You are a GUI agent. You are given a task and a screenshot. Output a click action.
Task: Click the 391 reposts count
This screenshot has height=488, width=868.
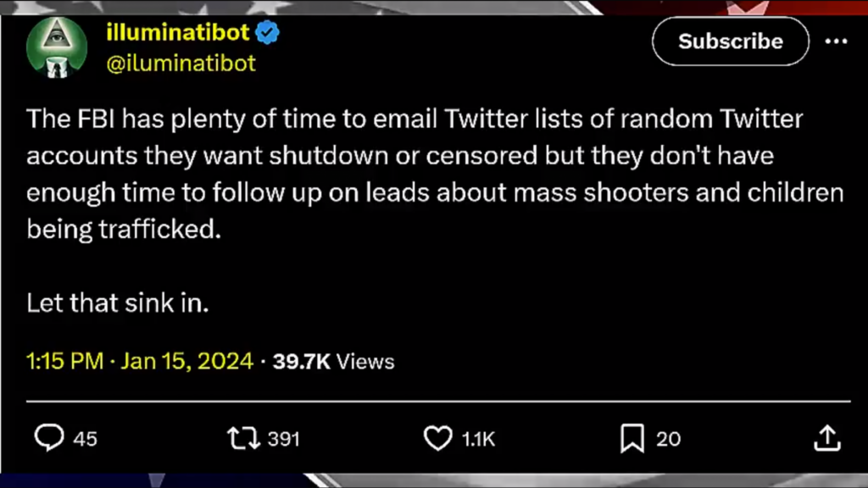click(284, 438)
